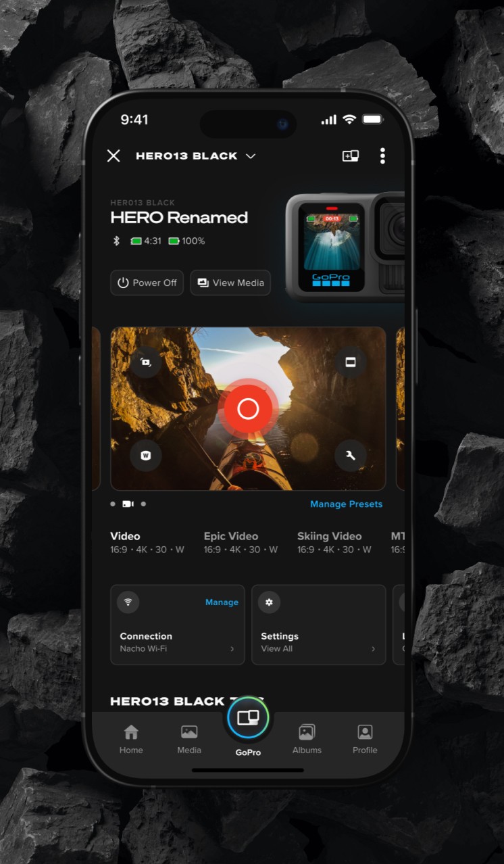504x864 pixels.
Task: Click the Manage Presets link
Action: [346, 504]
